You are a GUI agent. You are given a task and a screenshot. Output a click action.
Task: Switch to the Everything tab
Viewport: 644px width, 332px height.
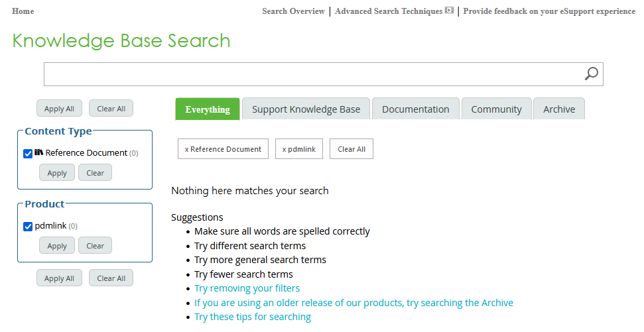(207, 109)
